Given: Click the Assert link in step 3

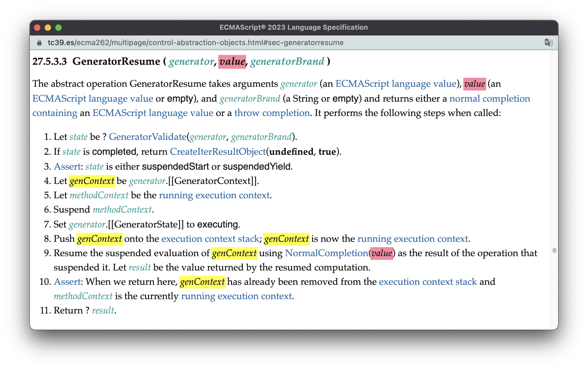Looking at the screenshot, I should 68,166.
